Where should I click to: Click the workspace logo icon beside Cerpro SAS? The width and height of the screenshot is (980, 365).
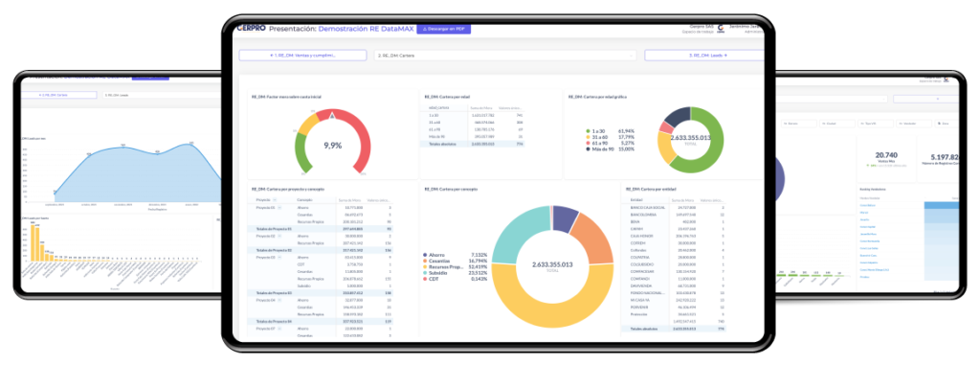pyautogui.click(x=721, y=28)
